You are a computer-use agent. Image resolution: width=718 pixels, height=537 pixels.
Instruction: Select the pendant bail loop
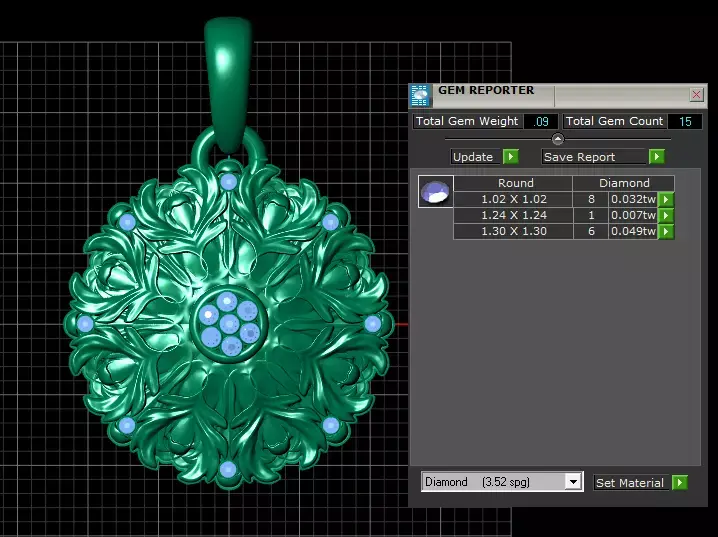pyautogui.click(x=228, y=85)
